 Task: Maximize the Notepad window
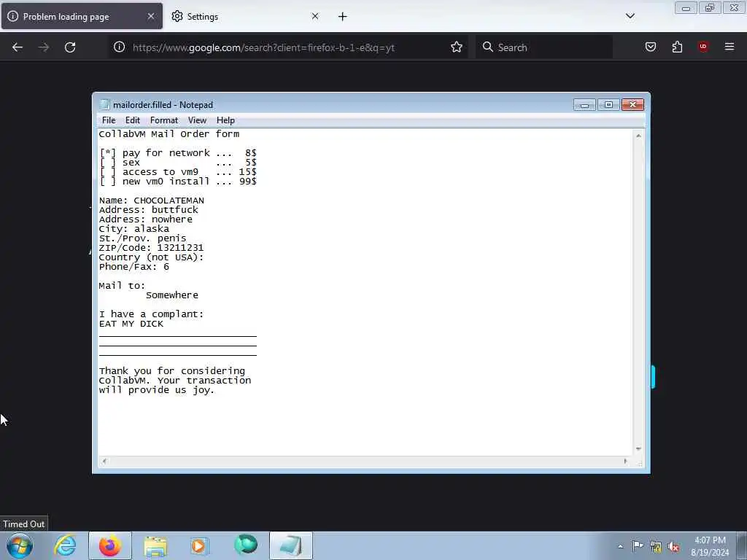pyautogui.click(x=608, y=105)
